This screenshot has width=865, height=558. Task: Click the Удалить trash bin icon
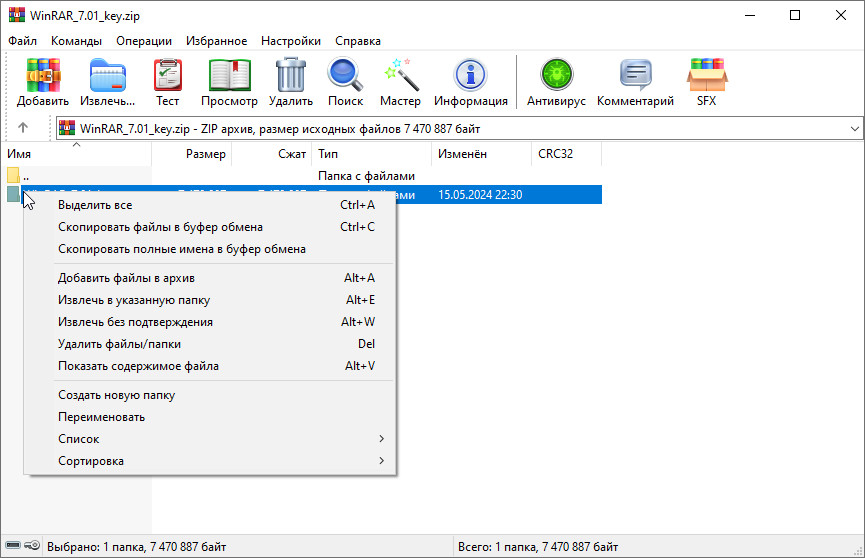(x=291, y=76)
